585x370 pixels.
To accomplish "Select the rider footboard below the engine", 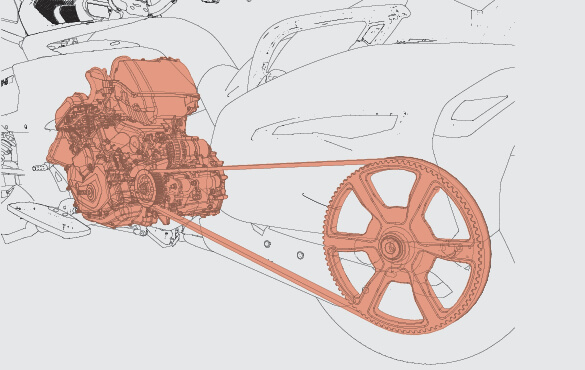I will click(x=49, y=220).
